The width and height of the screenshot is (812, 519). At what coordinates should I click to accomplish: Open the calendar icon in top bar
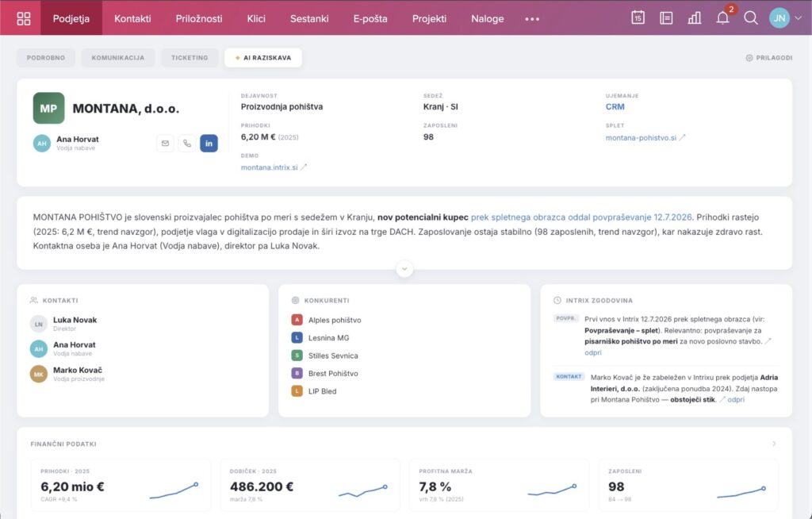[x=638, y=17]
